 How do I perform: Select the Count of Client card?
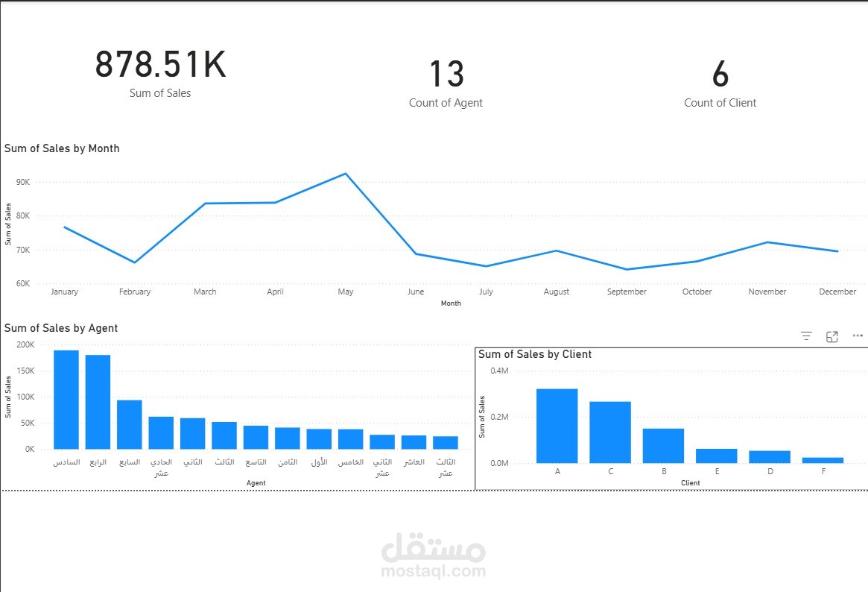720,84
